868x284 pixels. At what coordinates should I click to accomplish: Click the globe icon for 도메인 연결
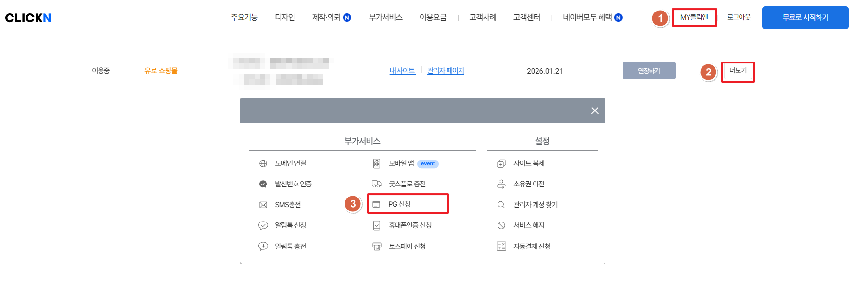coord(263,163)
